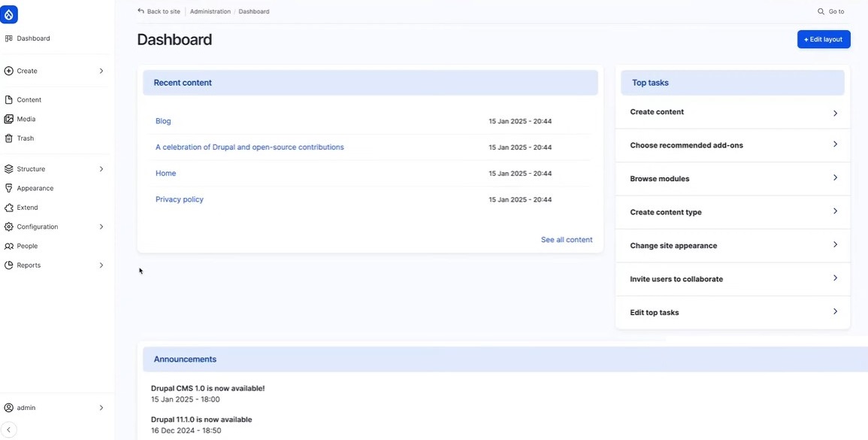Open the Create content task arrow
Image resolution: width=868 pixels, height=440 pixels.
[x=836, y=113]
